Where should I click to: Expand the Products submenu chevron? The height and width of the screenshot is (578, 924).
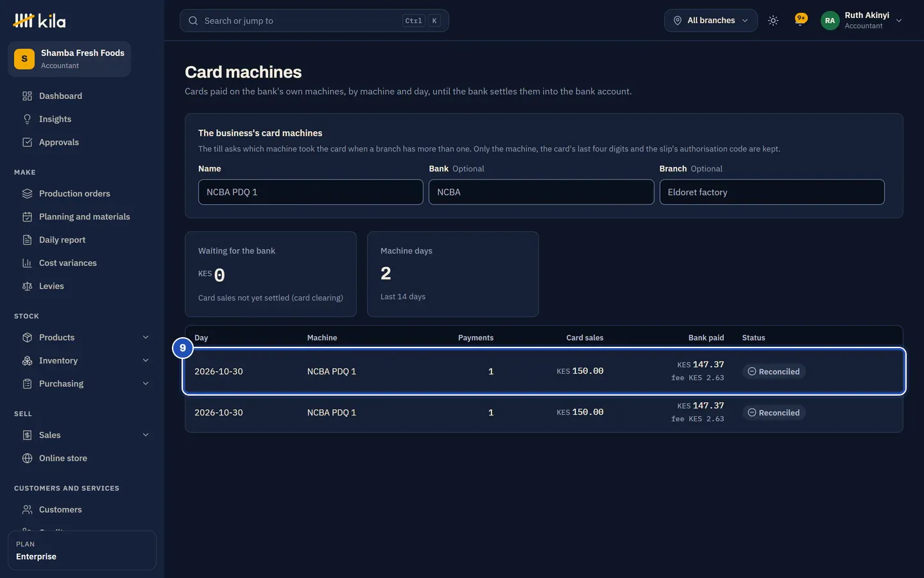coord(146,337)
